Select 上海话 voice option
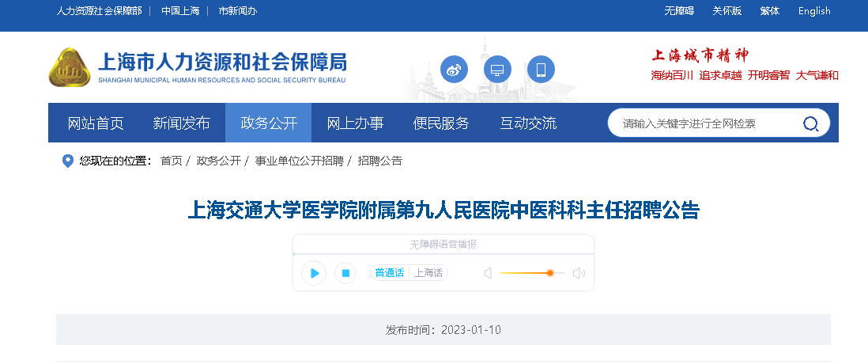868x364 pixels. pyautogui.click(x=428, y=272)
